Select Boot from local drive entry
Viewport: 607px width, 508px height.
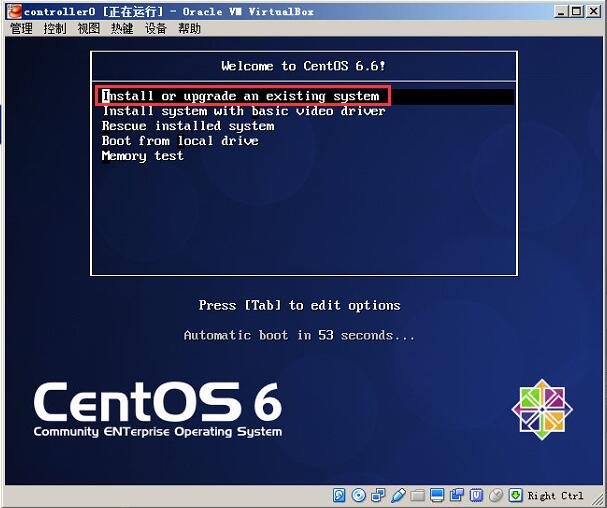point(180,141)
